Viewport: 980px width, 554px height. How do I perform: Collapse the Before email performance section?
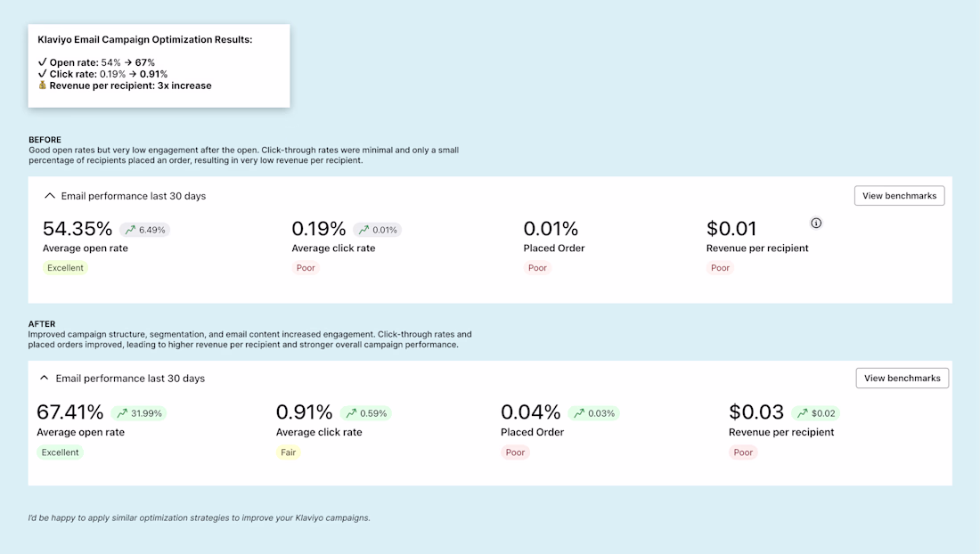tap(50, 196)
